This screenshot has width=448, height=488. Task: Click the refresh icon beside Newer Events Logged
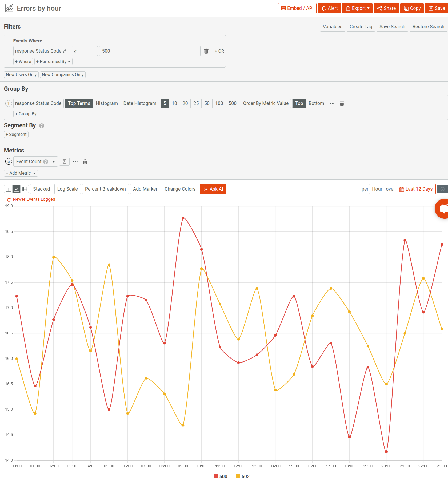(9, 199)
